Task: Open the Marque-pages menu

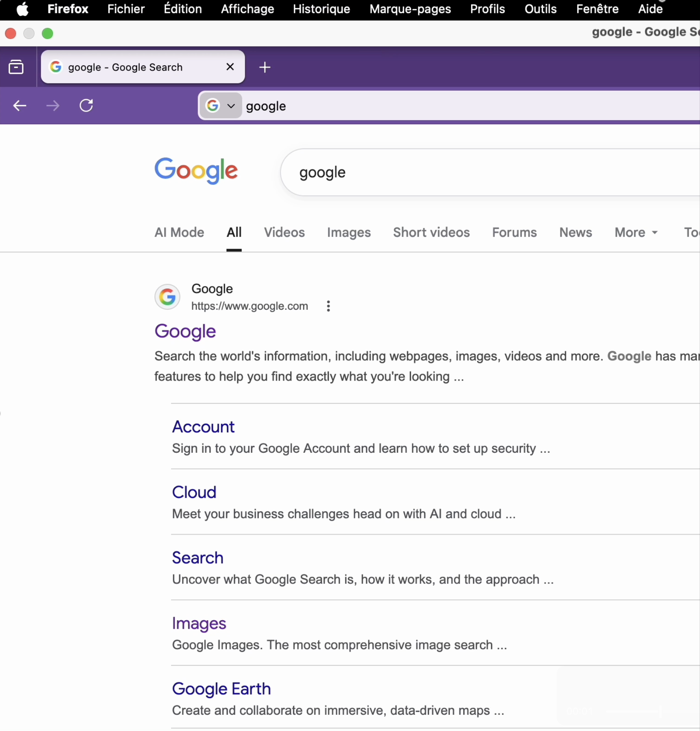Action: pyautogui.click(x=410, y=9)
